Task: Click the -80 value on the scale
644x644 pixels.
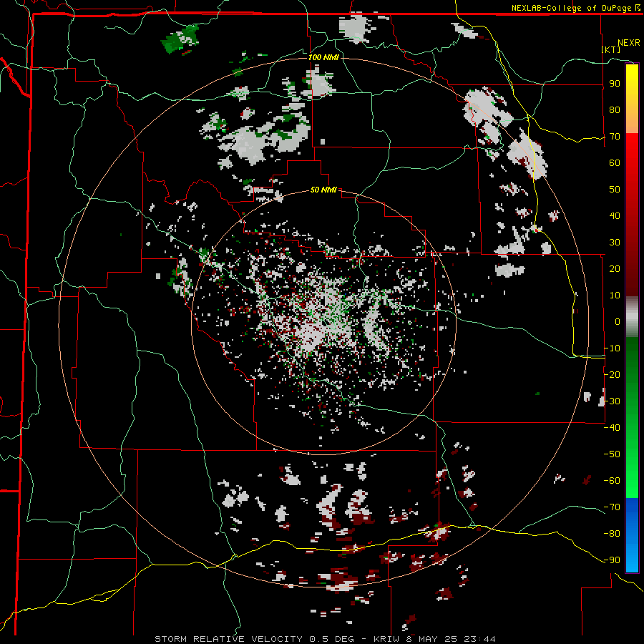Action: 612,534
